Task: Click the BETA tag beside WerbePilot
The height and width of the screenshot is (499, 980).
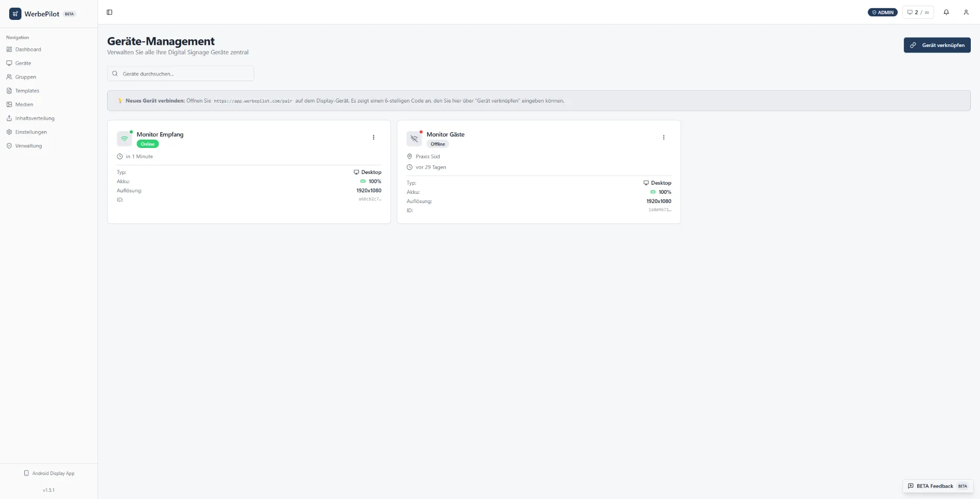Action: (69, 14)
